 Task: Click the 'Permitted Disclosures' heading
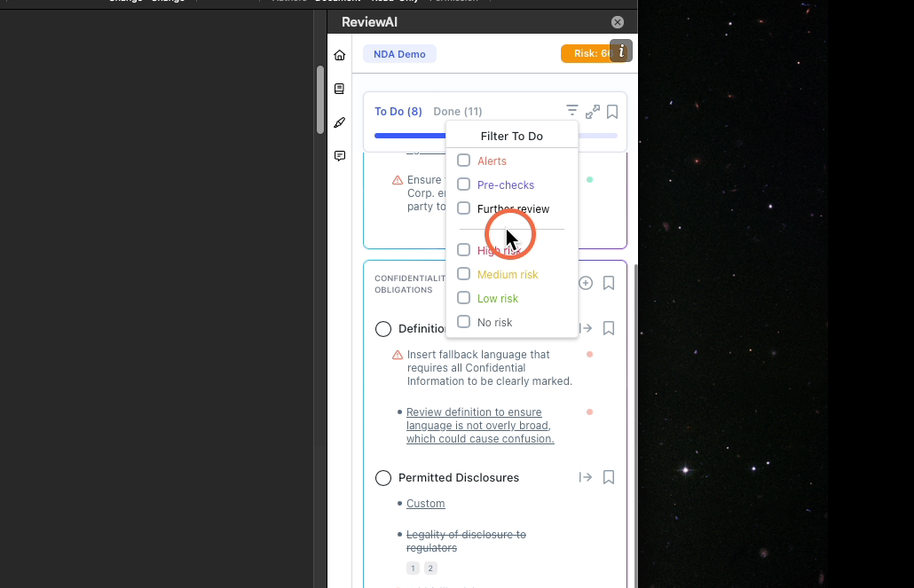tap(459, 477)
